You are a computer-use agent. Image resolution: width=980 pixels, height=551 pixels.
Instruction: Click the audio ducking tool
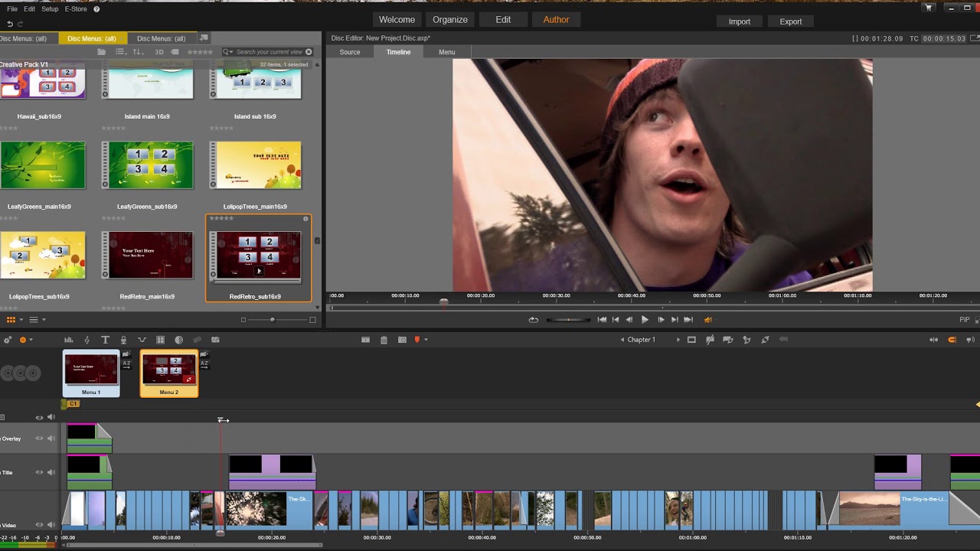(142, 340)
